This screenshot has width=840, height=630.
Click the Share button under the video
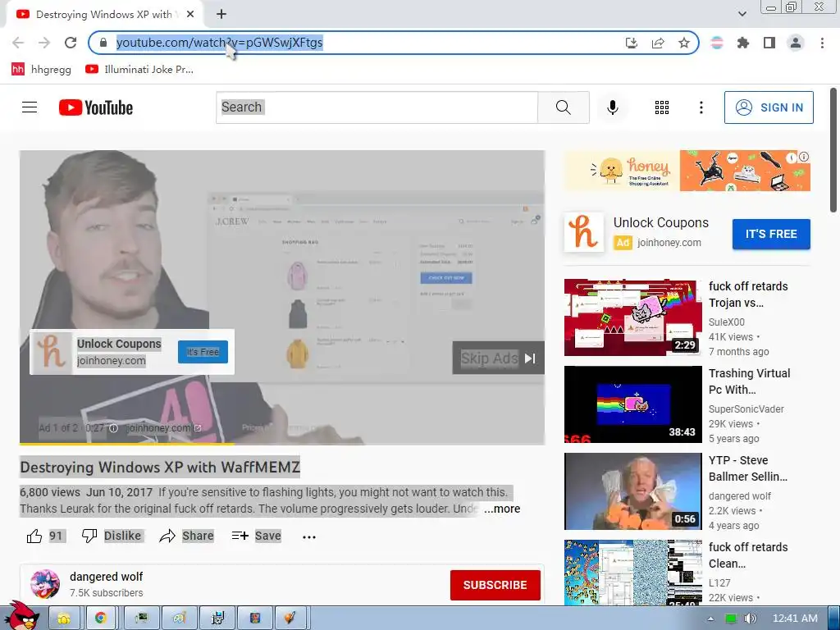(187, 536)
